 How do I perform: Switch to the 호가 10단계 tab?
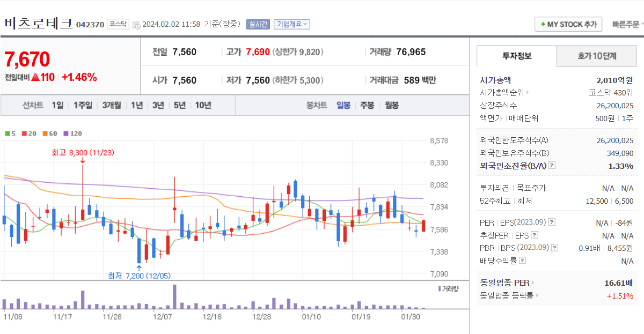(597, 56)
